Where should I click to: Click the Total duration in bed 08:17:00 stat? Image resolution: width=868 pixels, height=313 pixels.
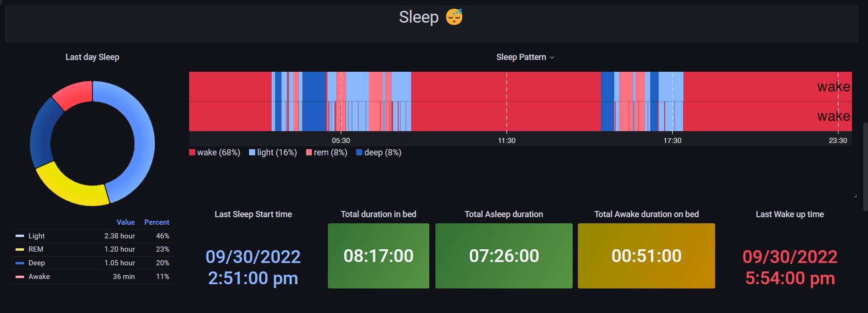coord(378,256)
